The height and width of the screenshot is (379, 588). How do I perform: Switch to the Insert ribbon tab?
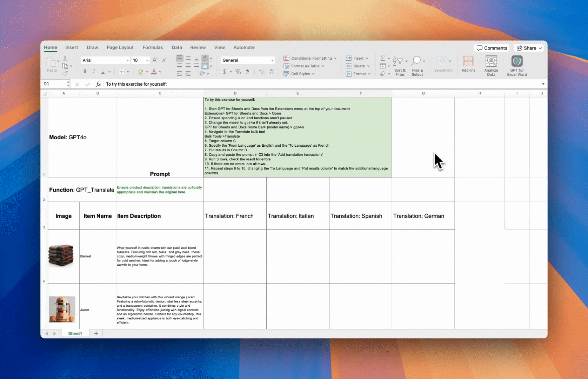72,47
